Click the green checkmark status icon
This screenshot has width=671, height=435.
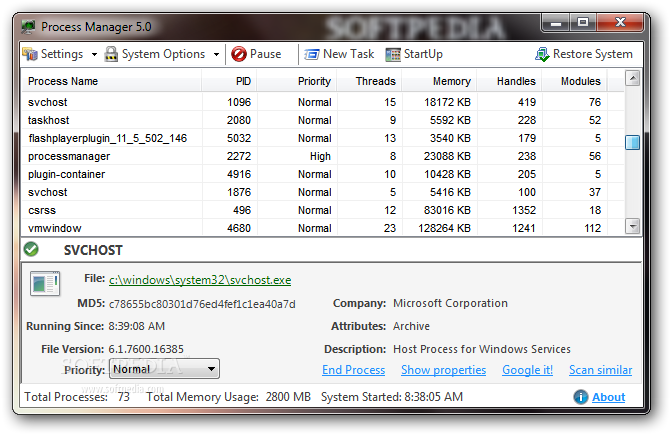31,249
